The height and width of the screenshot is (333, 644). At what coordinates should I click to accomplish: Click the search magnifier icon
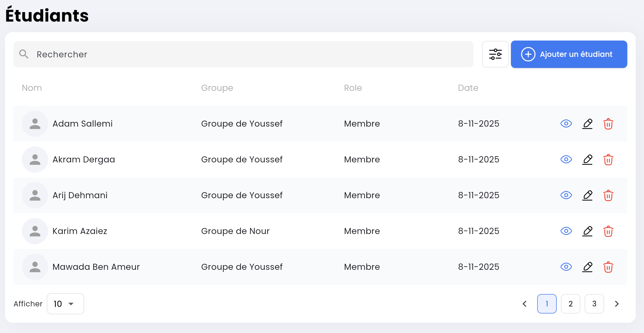[x=24, y=54]
